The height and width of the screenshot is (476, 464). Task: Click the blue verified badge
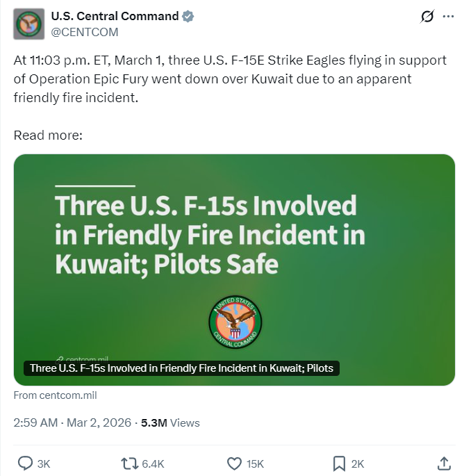point(188,17)
